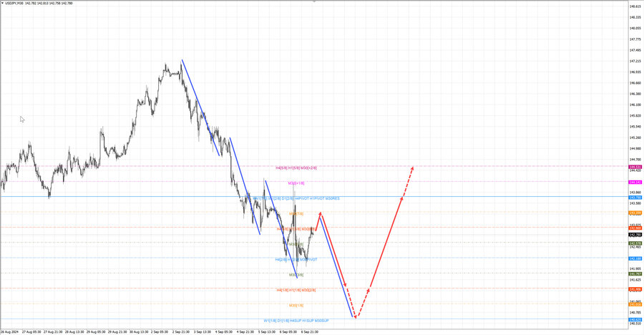Click the 27 Aug 05:30 time label

pyautogui.click(x=31, y=331)
